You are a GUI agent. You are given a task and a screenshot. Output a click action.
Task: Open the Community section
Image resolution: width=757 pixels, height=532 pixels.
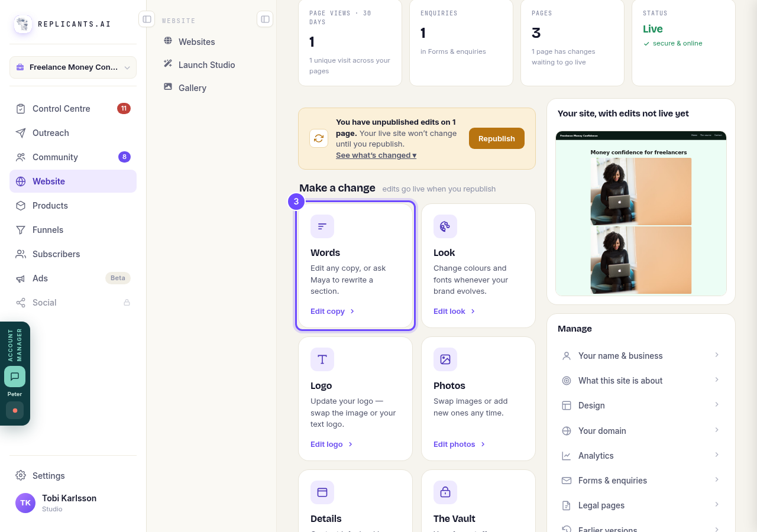click(x=73, y=157)
